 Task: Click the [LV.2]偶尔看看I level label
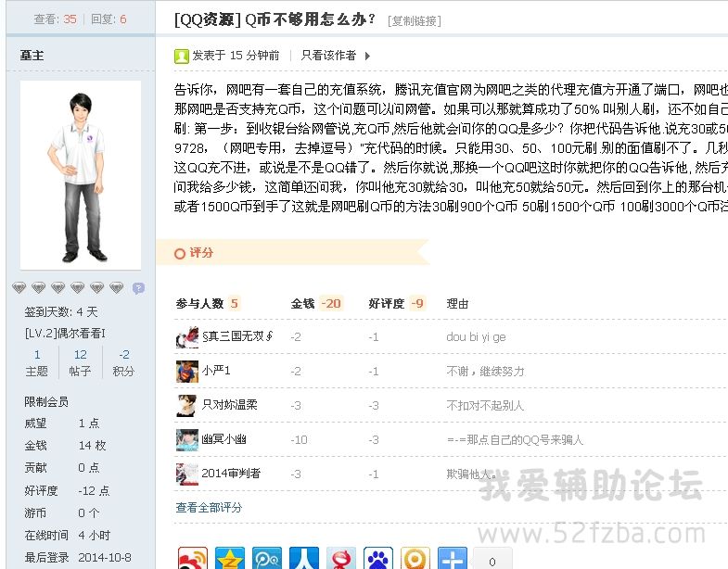click(x=65, y=334)
